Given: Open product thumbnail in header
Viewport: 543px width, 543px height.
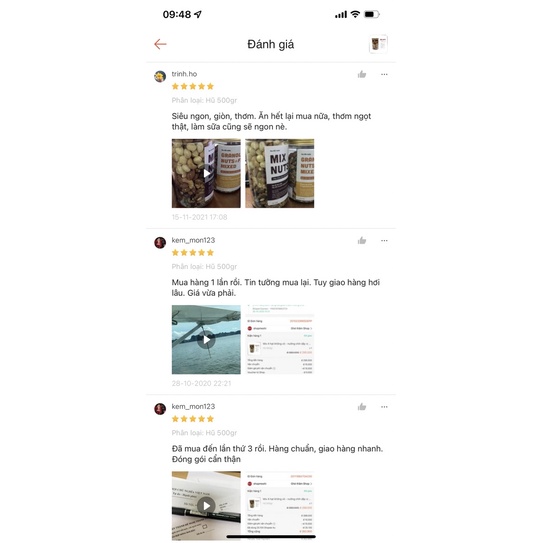Looking at the screenshot, I should click(378, 44).
